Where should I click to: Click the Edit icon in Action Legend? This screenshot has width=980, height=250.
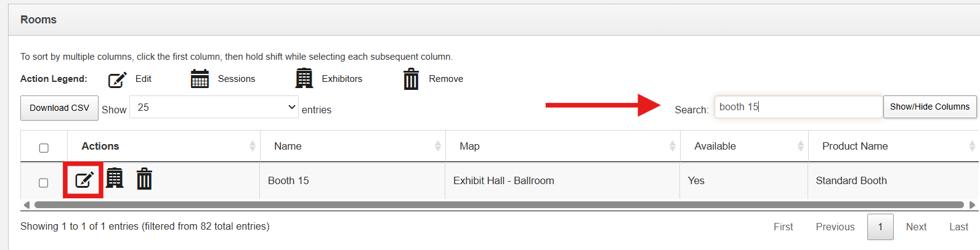pos(117,79)
